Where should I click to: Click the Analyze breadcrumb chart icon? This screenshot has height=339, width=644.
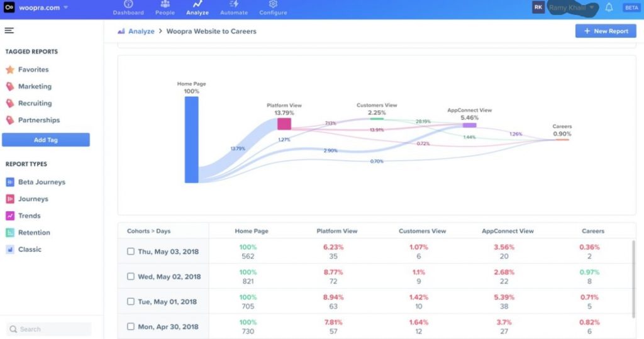pos(121,31)
